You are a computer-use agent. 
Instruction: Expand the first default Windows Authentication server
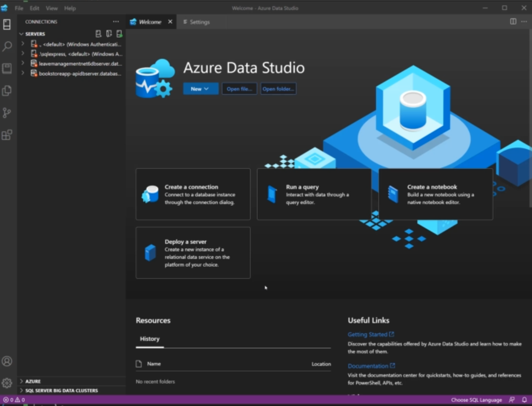point(23,44)
